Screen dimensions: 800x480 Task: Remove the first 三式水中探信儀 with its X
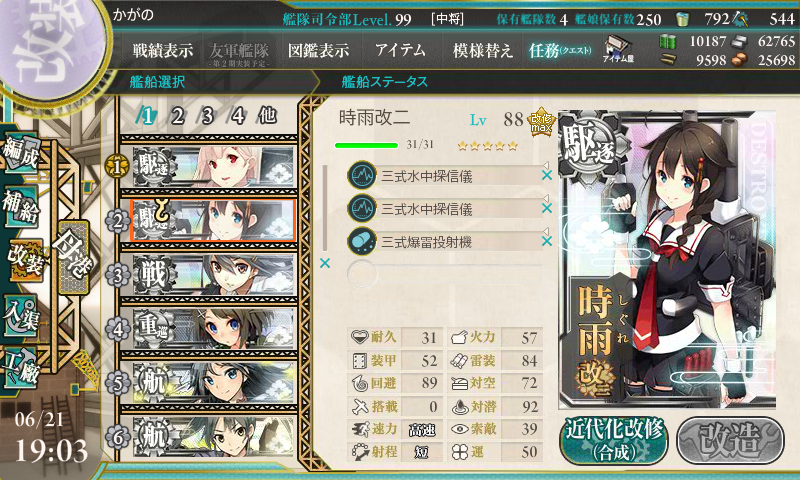547,175
